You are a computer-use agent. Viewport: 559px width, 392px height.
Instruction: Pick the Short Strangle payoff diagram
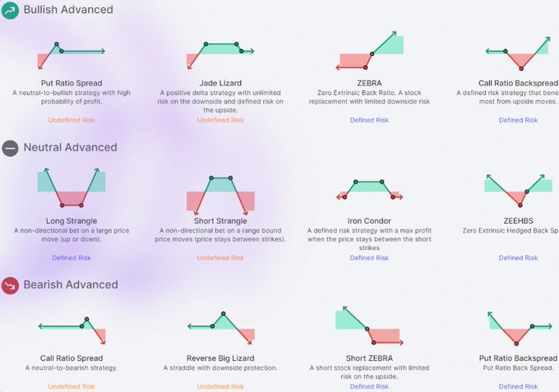[x=220, y=191]
